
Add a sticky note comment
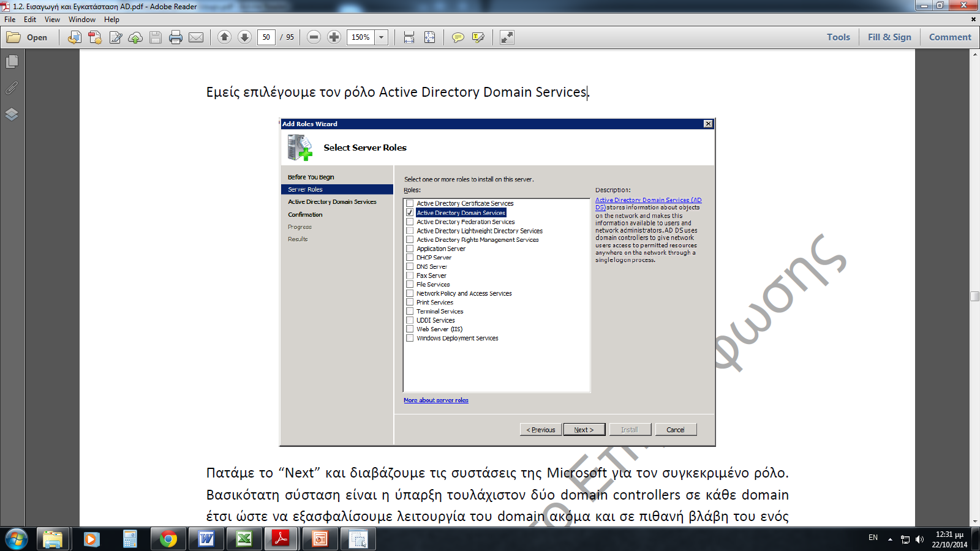click(x=458, y=37)
